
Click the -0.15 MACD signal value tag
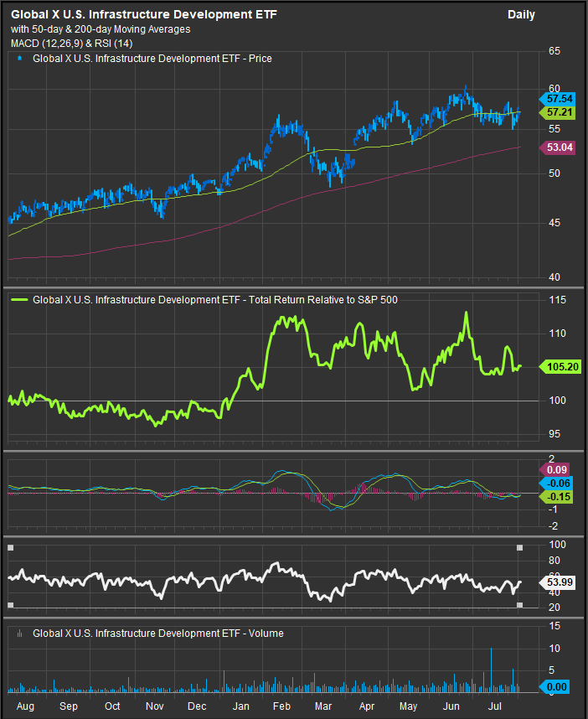(x=556, y=497)
